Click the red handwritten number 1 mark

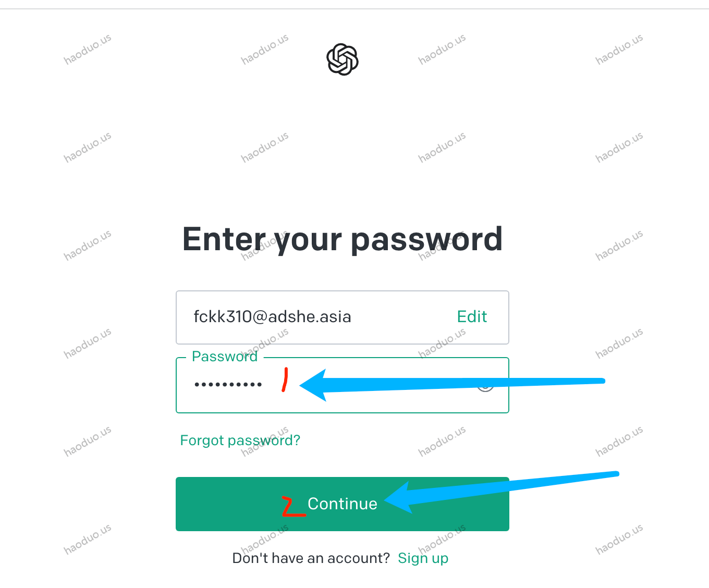pyautogui.click(x=285, y=379)
